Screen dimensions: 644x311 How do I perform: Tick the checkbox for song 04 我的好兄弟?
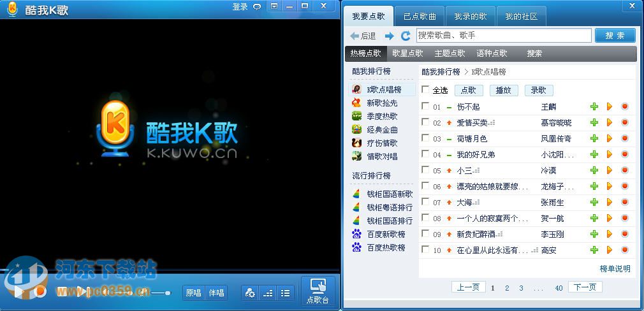[425, 154]
